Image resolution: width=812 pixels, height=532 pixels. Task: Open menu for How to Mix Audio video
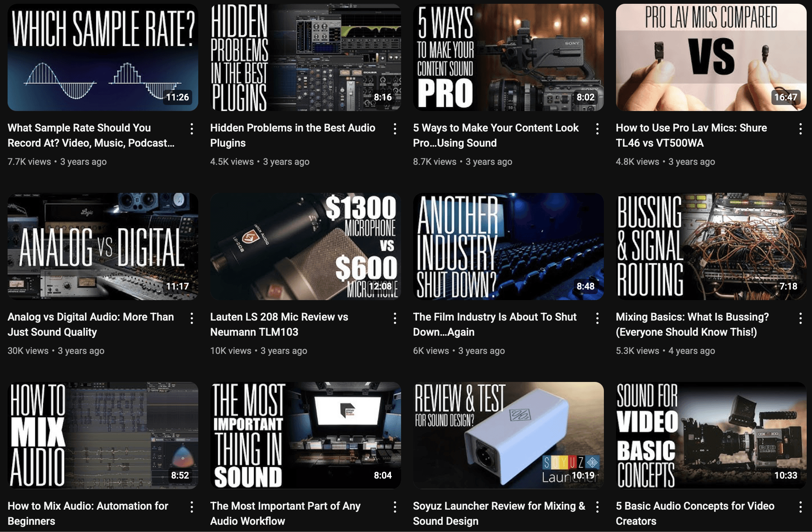tap(192, 507)
